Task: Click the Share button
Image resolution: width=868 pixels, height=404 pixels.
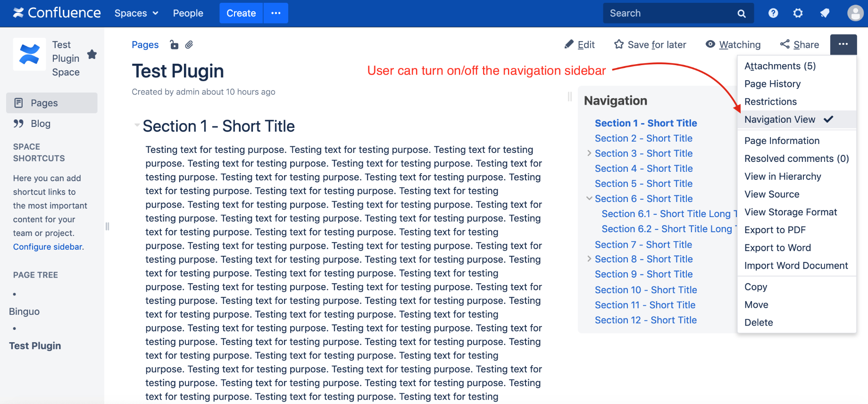Action: pos(800,45)
